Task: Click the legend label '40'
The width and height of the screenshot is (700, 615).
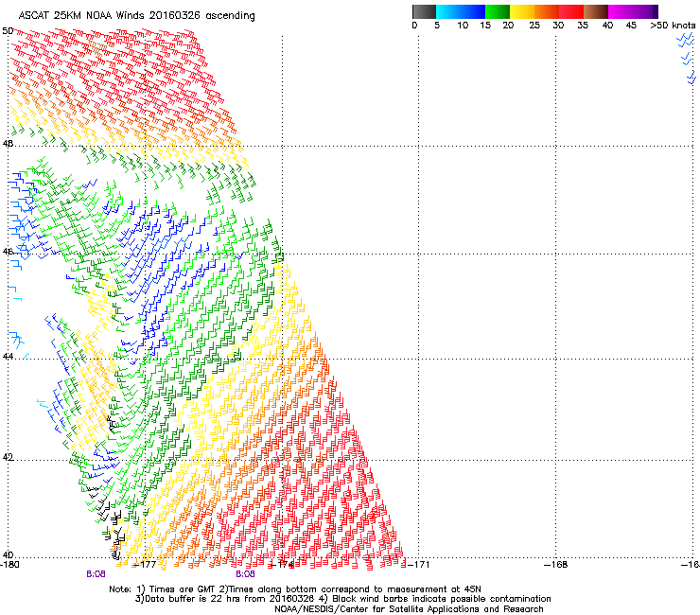Action: pos(607,26)
